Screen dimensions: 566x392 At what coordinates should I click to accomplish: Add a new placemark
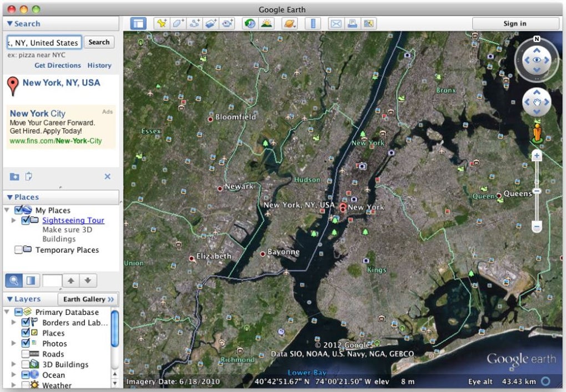[161, 23]
